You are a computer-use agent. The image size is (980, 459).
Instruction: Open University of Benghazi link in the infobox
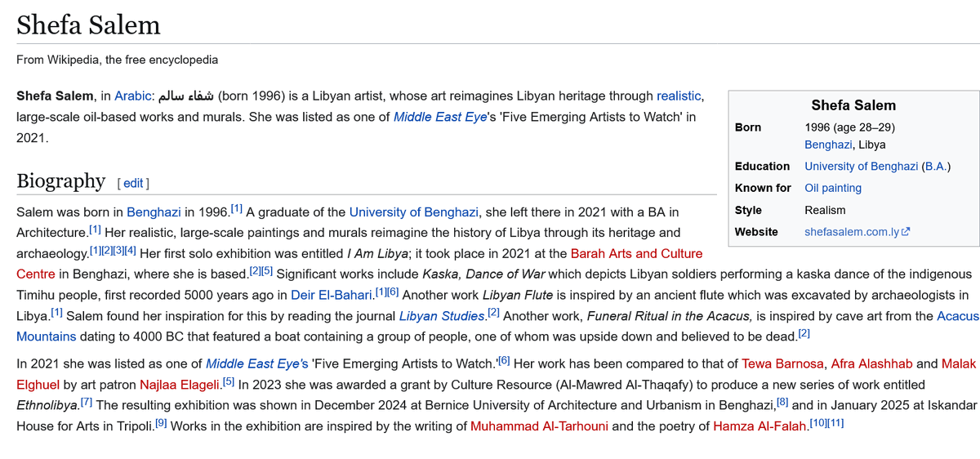862,166
